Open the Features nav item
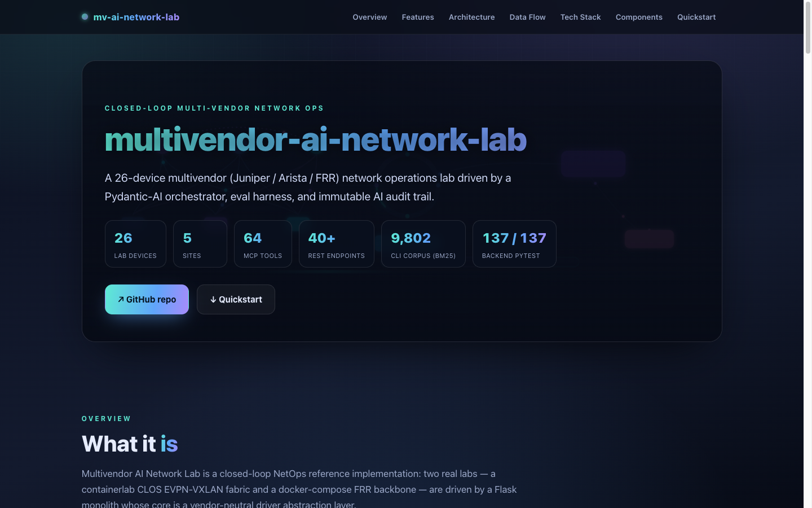Screen dimensions: 812x508 418,17
